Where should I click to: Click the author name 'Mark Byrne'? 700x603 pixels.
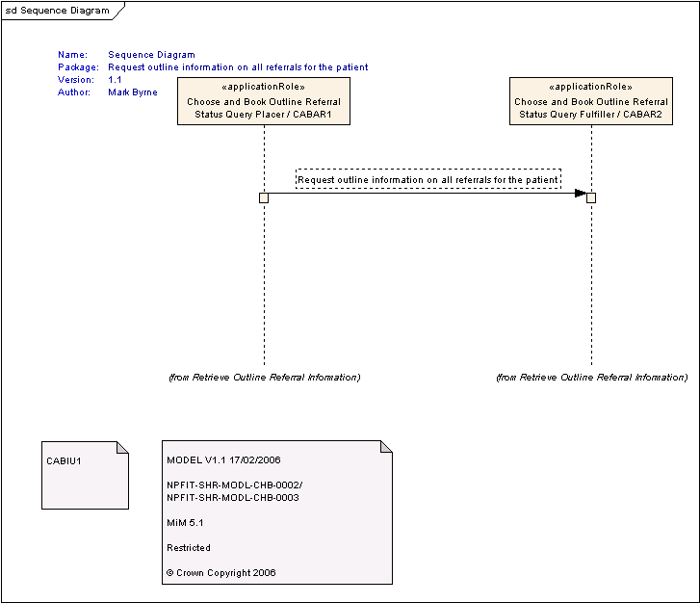[x=133, y=92]
